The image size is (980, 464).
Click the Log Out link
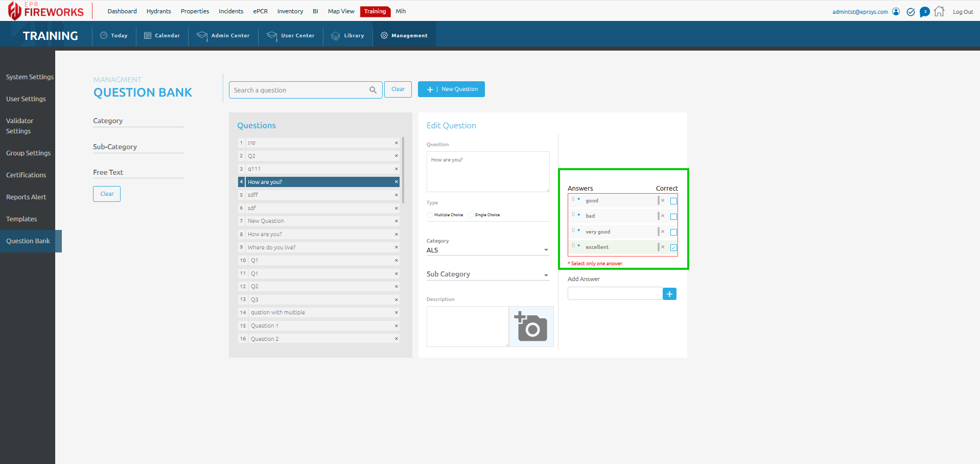[963, 12]
